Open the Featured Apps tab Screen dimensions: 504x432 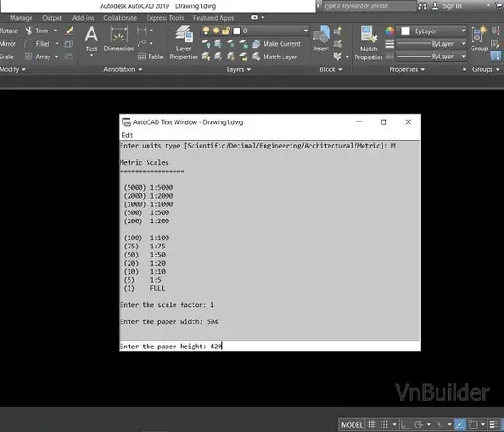coord(214,18)
